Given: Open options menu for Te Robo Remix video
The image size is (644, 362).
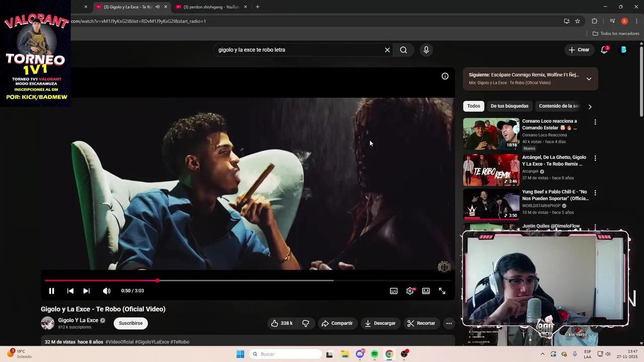Looking at the screenshot, I should coord(595,158).
